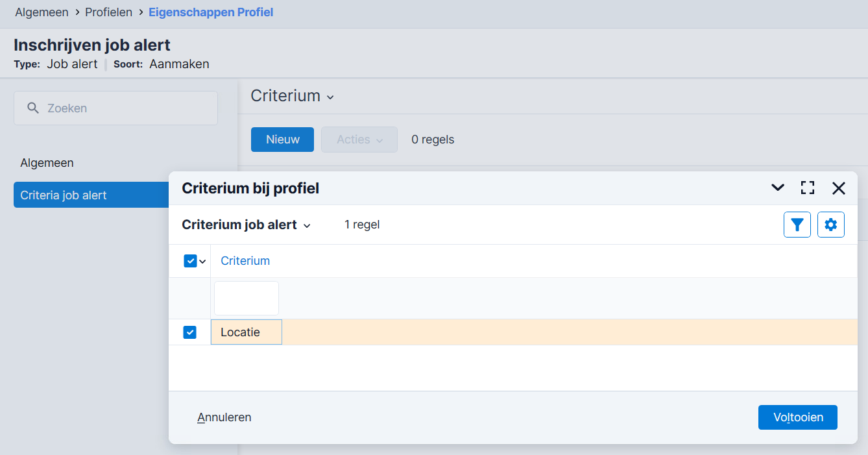Select Algemeen in the left sidebar
Screen dimensions: 868x455
tap(47, 163)
